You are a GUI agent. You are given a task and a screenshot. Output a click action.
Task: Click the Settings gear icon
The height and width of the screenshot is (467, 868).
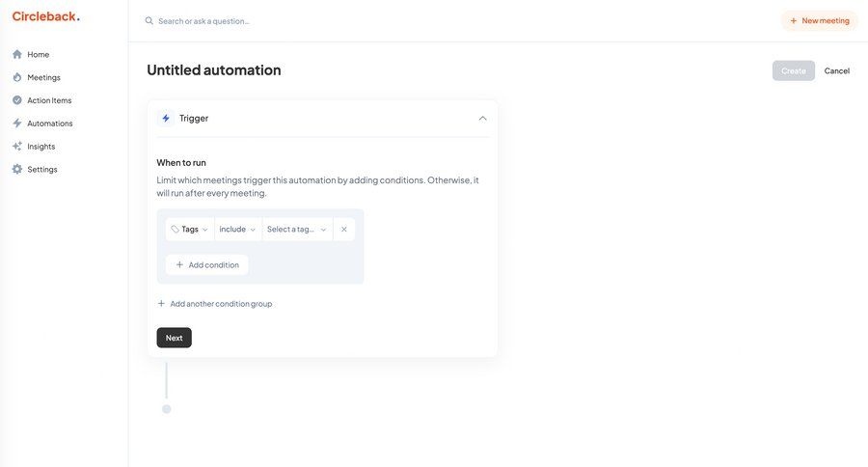click(x=17, y=170)
